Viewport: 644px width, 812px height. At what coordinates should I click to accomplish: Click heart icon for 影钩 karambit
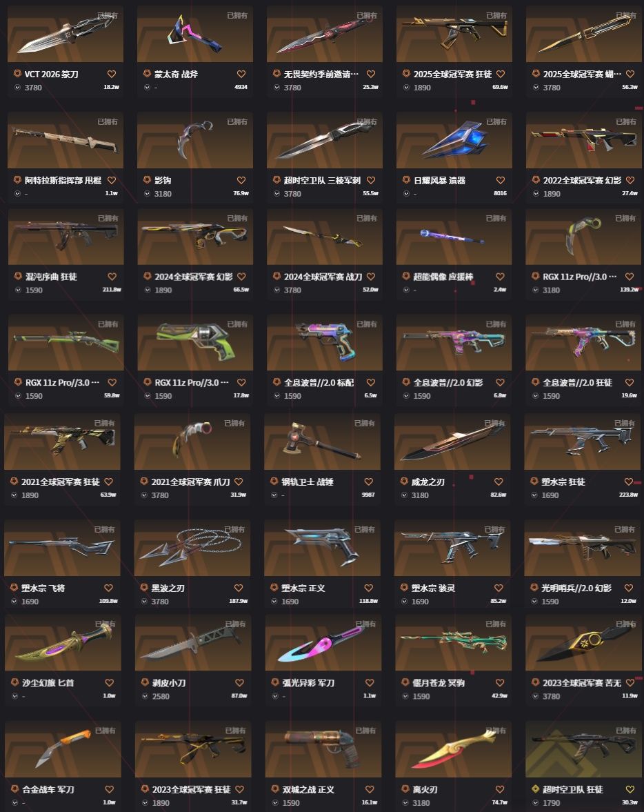[x=241, y=180]
